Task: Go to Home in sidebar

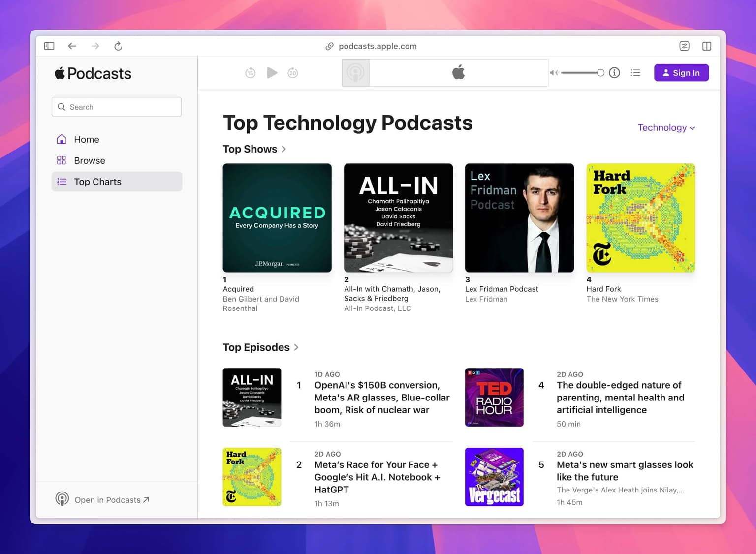Action: click(117, 139)
